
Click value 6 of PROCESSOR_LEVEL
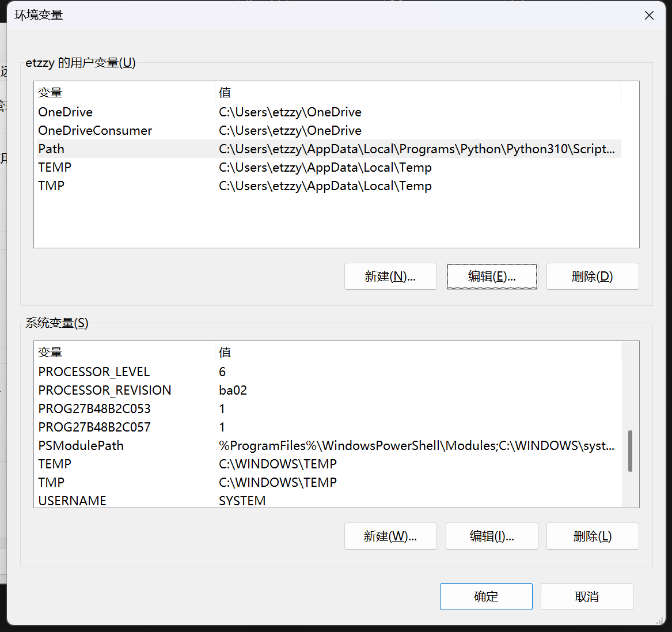point(222,372)
